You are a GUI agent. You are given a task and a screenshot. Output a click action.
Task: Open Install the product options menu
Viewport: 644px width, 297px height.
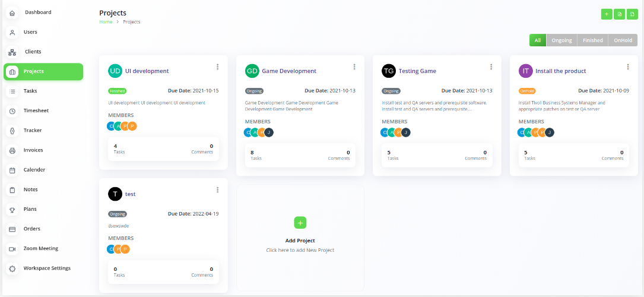click(x=628, y=67)
